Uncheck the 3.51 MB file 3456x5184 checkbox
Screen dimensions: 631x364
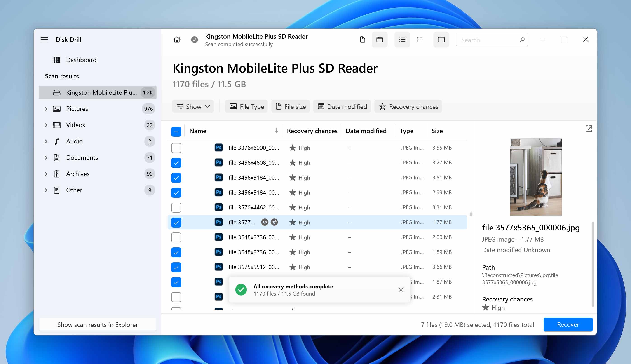(x=176, y=178)
